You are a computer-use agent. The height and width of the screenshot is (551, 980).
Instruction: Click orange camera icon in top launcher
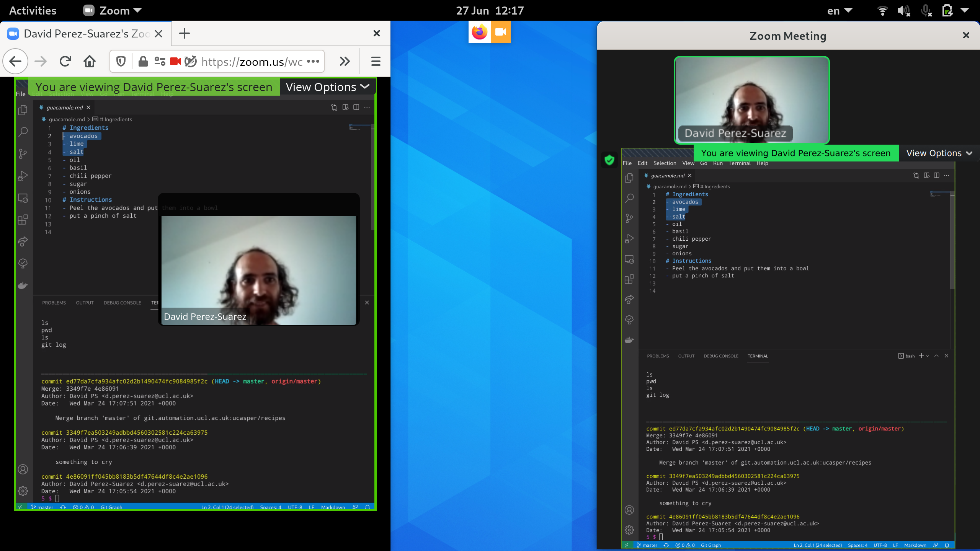[500, 32]
